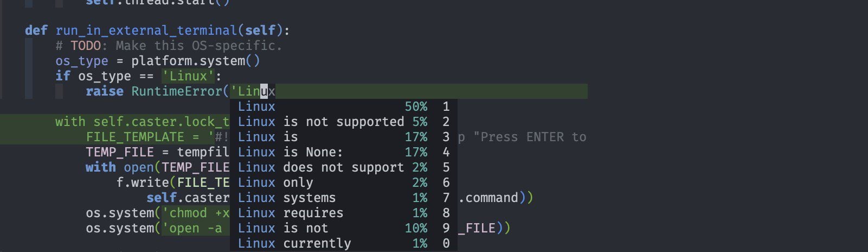Pick the 'Linux is' 17% suggestion
The height and width of the screenshot is (252, 868).
click(x=344, y=137)
